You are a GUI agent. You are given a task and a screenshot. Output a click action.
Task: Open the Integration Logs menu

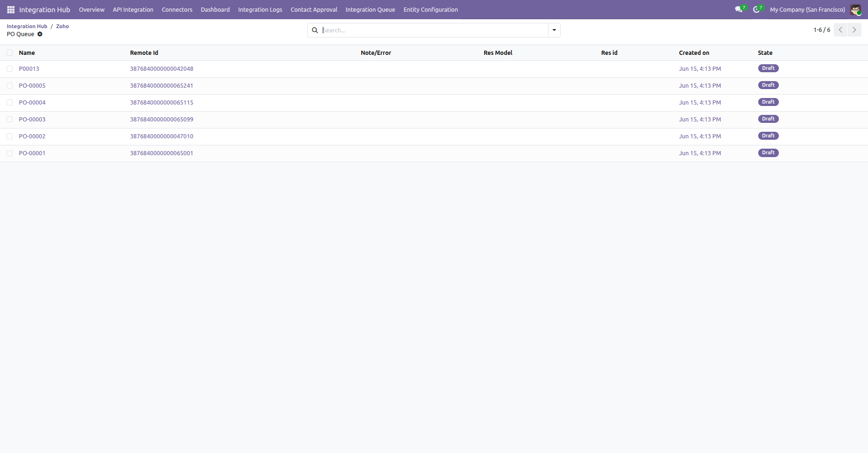click(x=260, y=10)
